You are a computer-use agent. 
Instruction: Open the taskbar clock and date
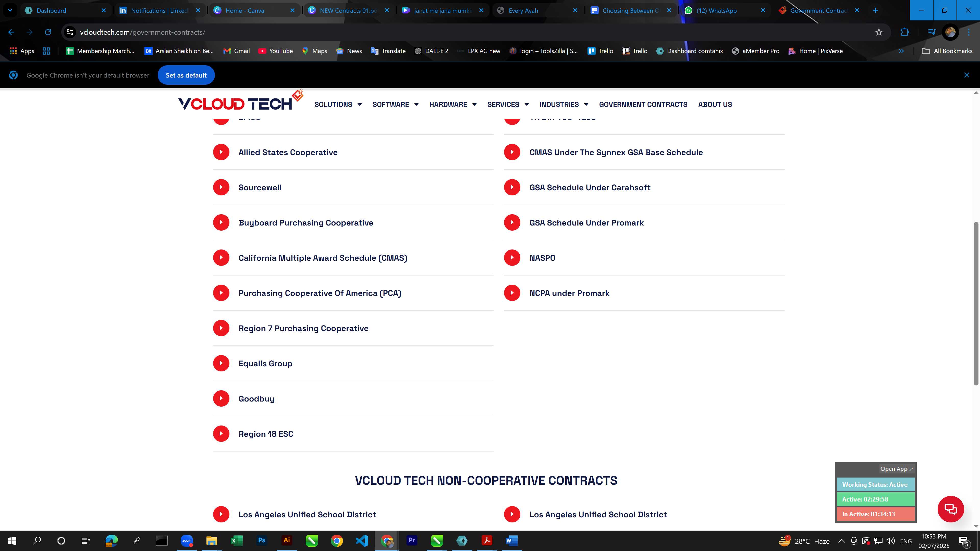pyautogui.click(x=934, y=541)
